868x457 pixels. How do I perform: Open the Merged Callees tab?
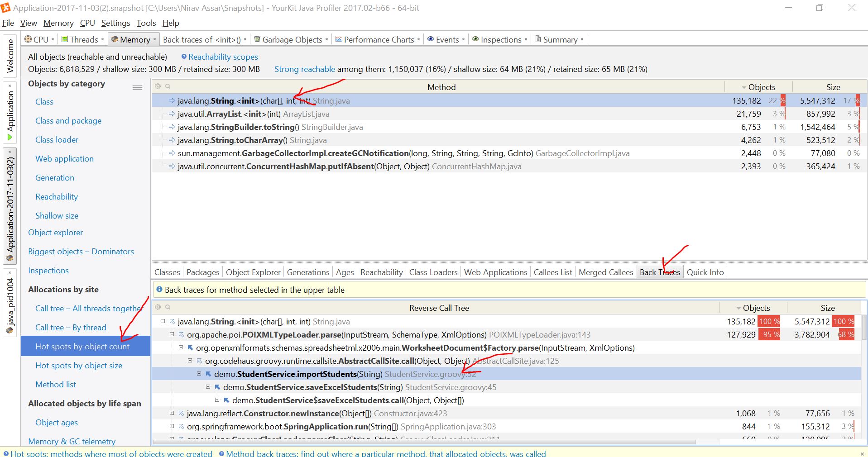(606, 272)
